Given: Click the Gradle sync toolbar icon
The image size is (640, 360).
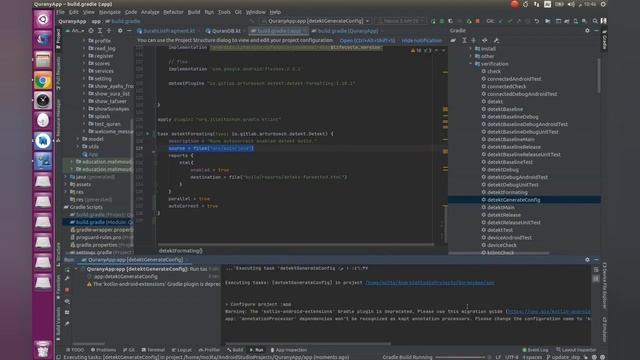Looking at the screenshot, I should tap(567, 21).
